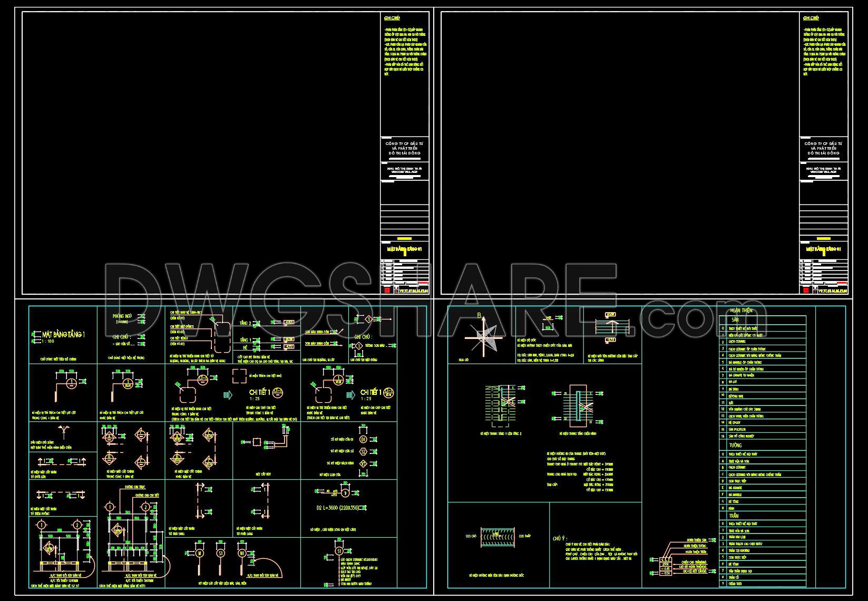Select the 'PHÒNG NGỦ' room label
Image resolution: width=868 pixels, height=601 pixels.
click(122, 316)
